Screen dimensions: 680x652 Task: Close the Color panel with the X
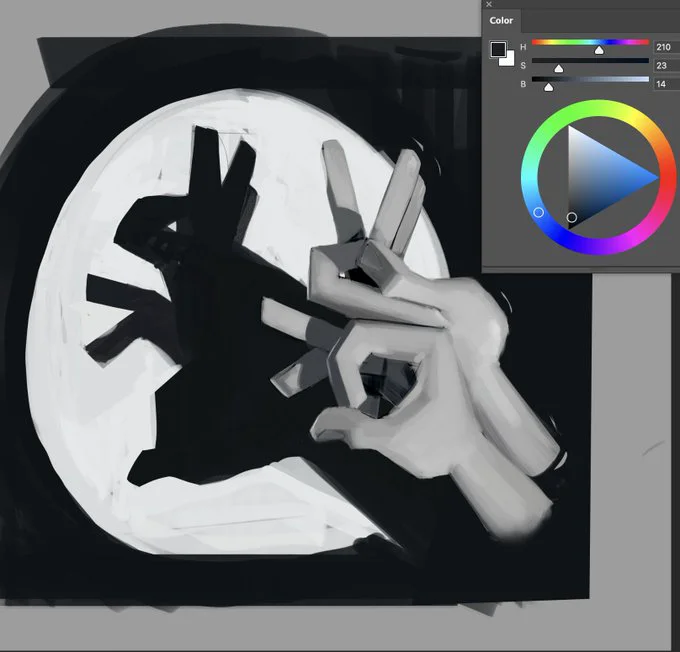489,4
